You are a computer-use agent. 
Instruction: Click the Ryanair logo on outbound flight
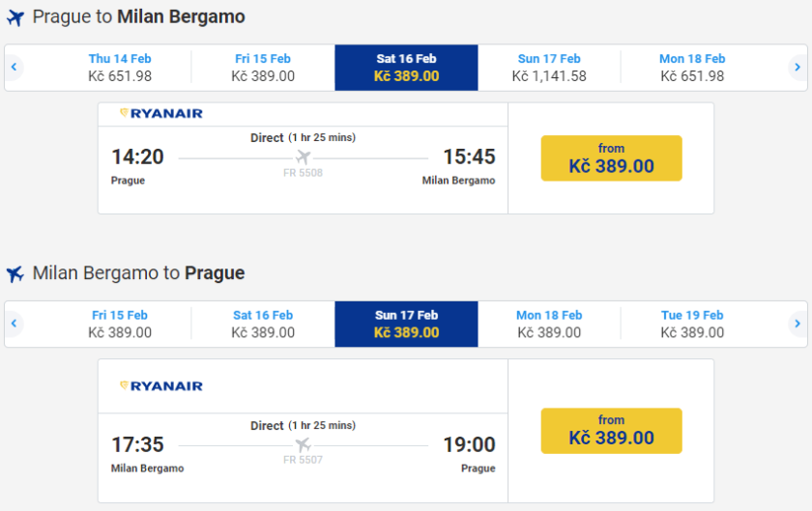click(x=160, y=113)
